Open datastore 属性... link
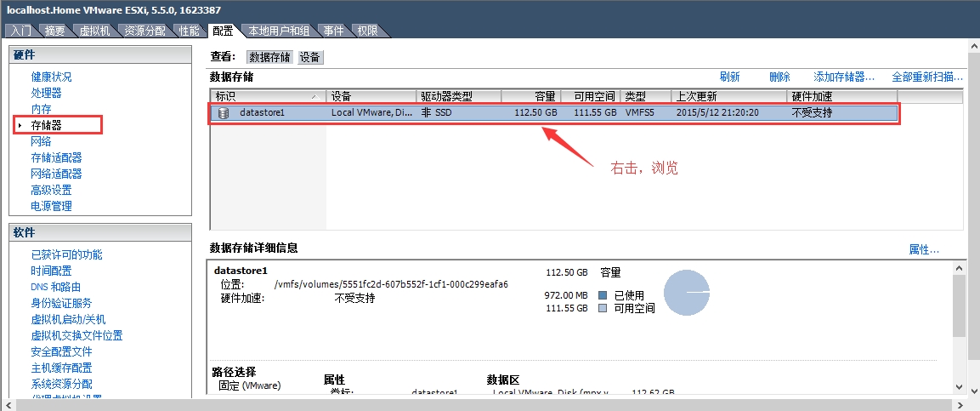Image resolution: width=980 pixels, height=411 pixels. coord(924,249)
